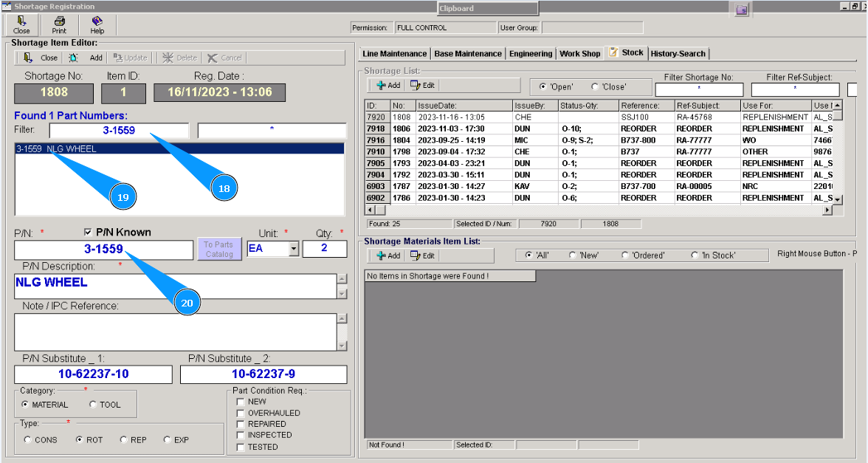
Task: Expand the Unit EA dropdown
Action: point(294,249)
